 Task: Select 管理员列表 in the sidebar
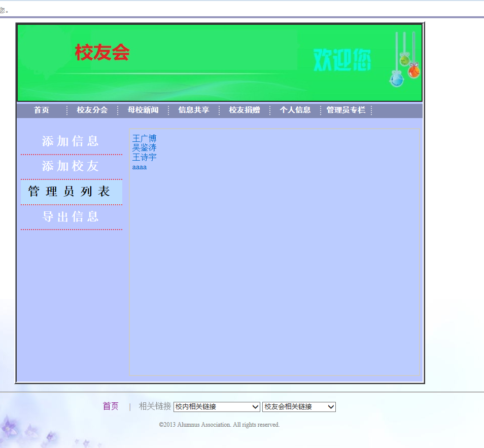[x=71, y=192]
